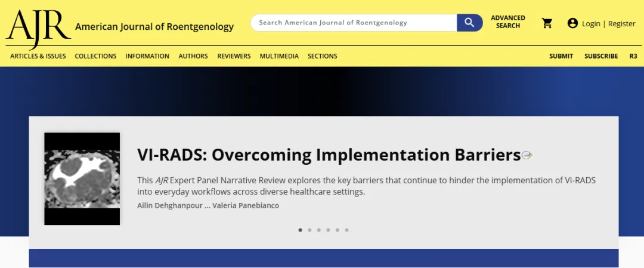Click author name Ailin Dehghanpour
644x268 pixels.
169,205
